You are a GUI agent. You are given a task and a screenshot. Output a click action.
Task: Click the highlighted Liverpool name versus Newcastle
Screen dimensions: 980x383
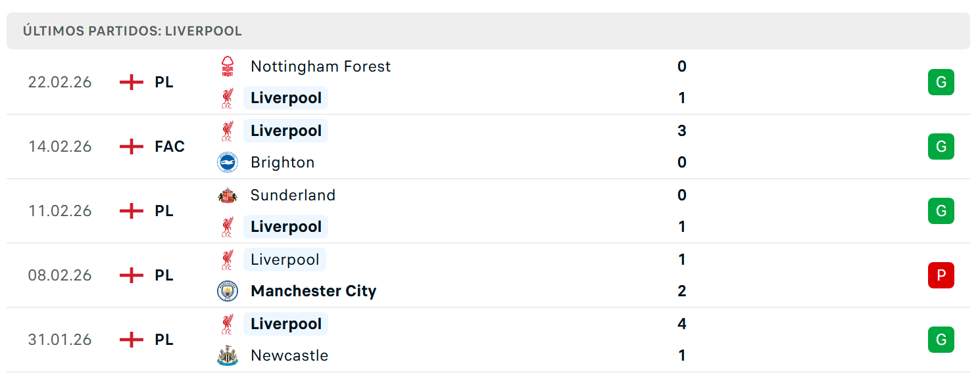286,324
